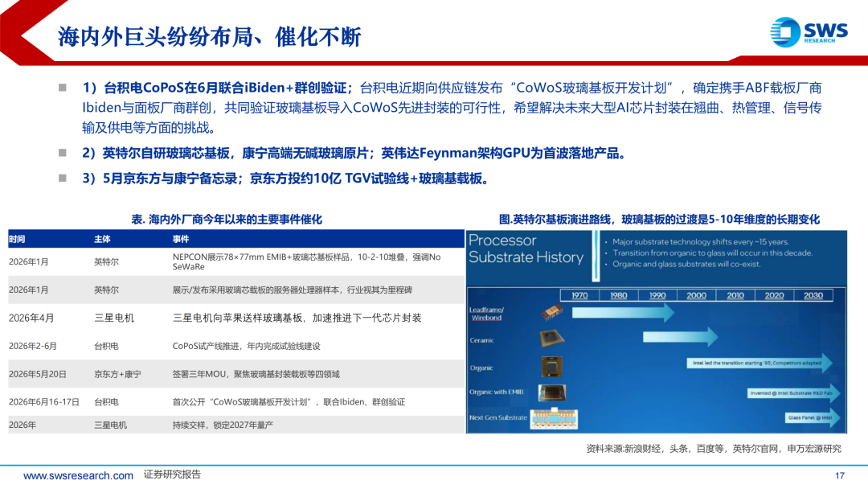Click the Leadframe/Wirebond chip image
This screenshot has width=868, height=489.
(551, 312)
